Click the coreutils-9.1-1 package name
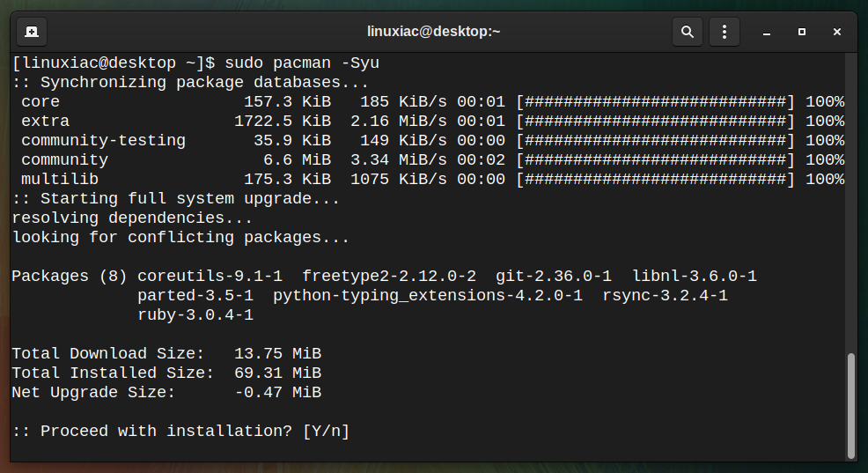The height and width of the screenshot is (473, 868). point(210,277)
